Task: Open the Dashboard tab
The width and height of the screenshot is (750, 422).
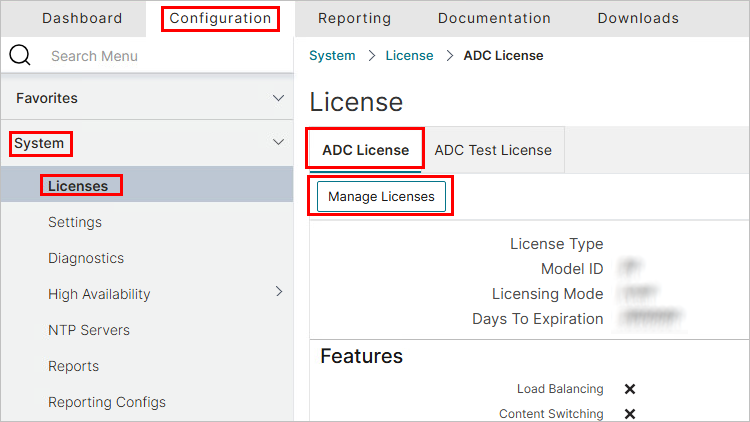Action: pos(82,18)
